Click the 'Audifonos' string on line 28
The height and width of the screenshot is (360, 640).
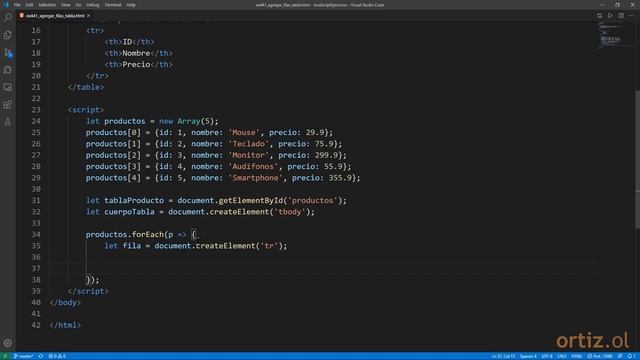[x=253, y=167]
